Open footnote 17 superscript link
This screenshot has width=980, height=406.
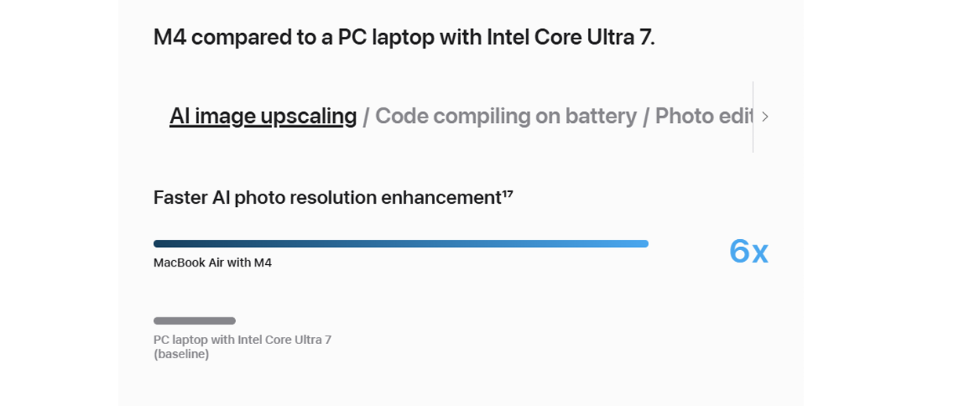[507, 193]
